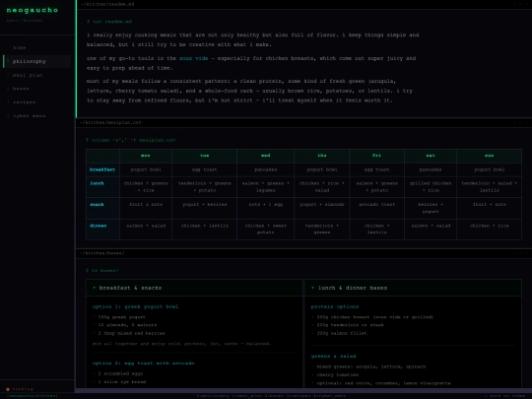Click Wednesday dinner 'chicken + sweet potato'
Viewport: 532px width, 399px height.
266,229
